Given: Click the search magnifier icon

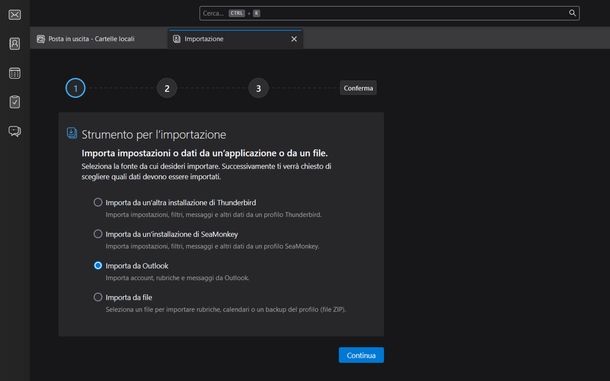Looking at the screenshot, I should point(572,13).
